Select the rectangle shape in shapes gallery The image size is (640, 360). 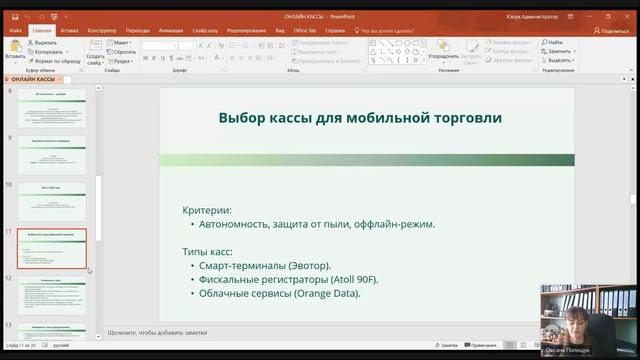point(398,43)
